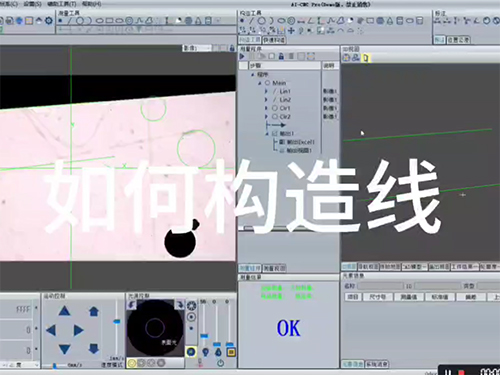Choose the construct ellipse tool
This screenshot has height=375, width=500.
coord(282,21)
